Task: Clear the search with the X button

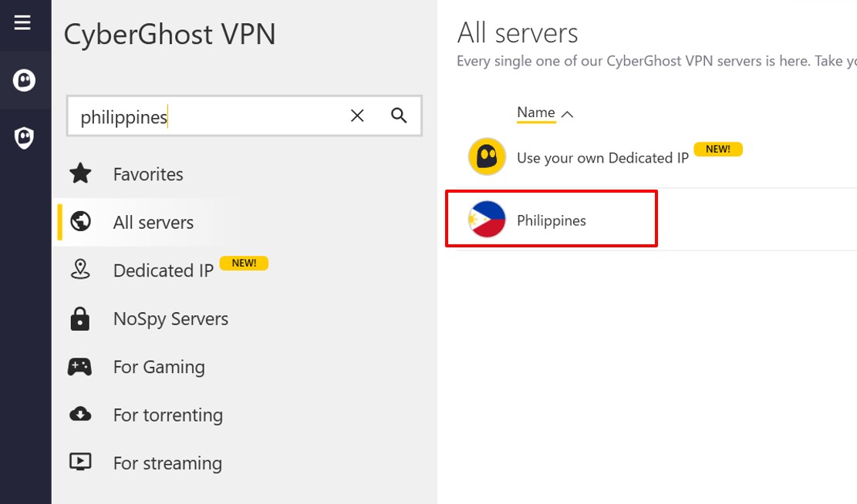Action: (x=356, y=116)
